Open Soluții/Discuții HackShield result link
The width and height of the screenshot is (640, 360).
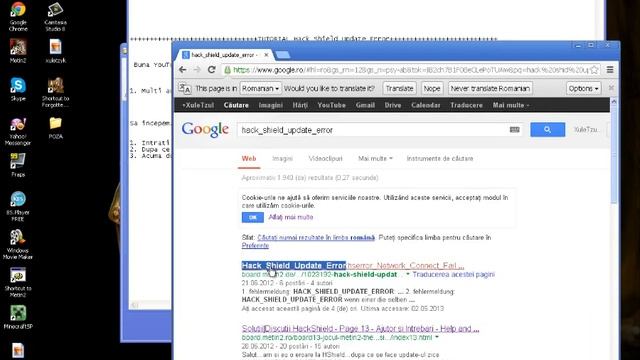360,329
